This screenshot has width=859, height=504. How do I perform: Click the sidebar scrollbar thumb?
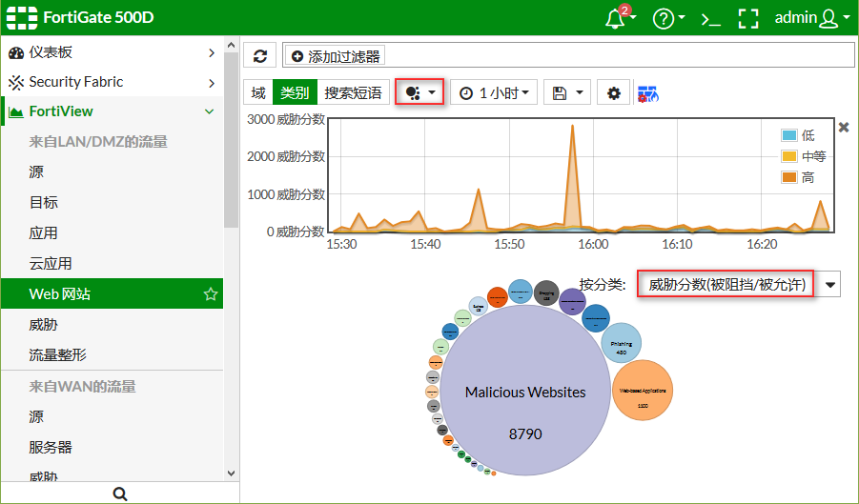coord(231,139)
